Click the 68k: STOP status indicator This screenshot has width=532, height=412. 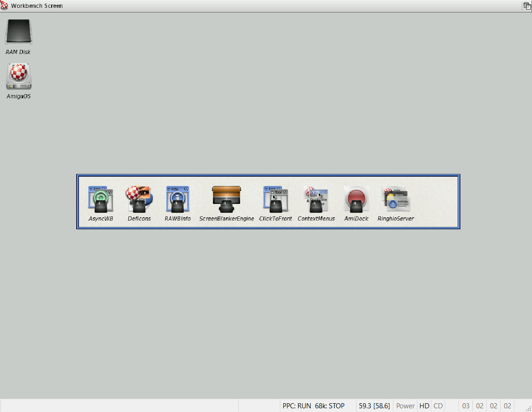click(x=329, y=406)
